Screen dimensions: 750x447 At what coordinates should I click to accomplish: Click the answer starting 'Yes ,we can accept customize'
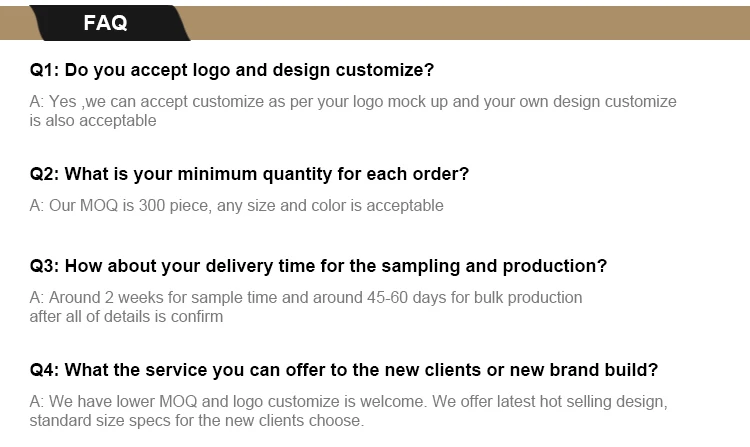click(x=353, y=102)
